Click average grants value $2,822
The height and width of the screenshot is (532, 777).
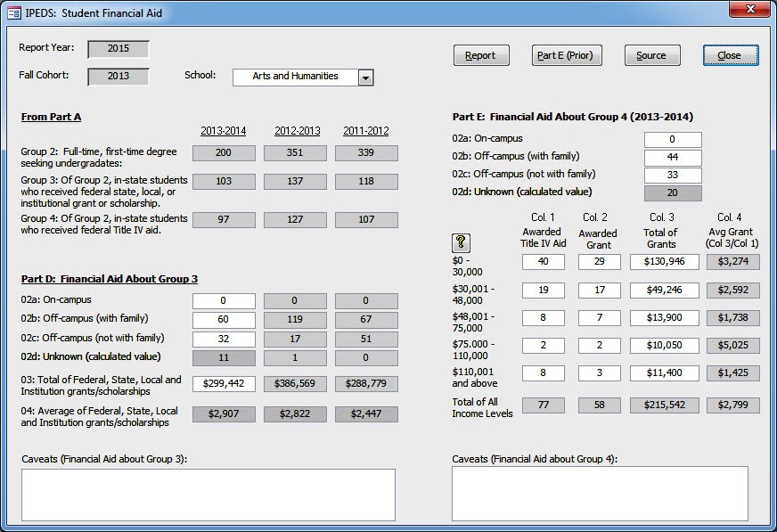pos(295,414)
